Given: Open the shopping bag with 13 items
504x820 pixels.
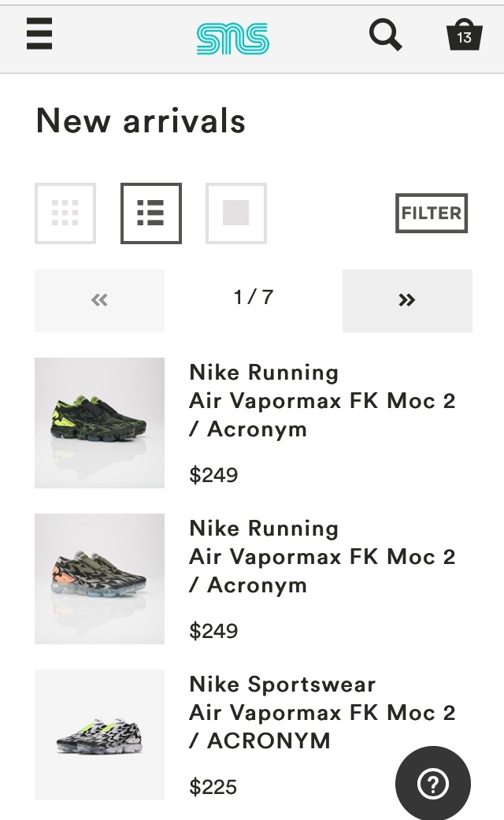Looking at the screenshot, I should tap(464, 35).
